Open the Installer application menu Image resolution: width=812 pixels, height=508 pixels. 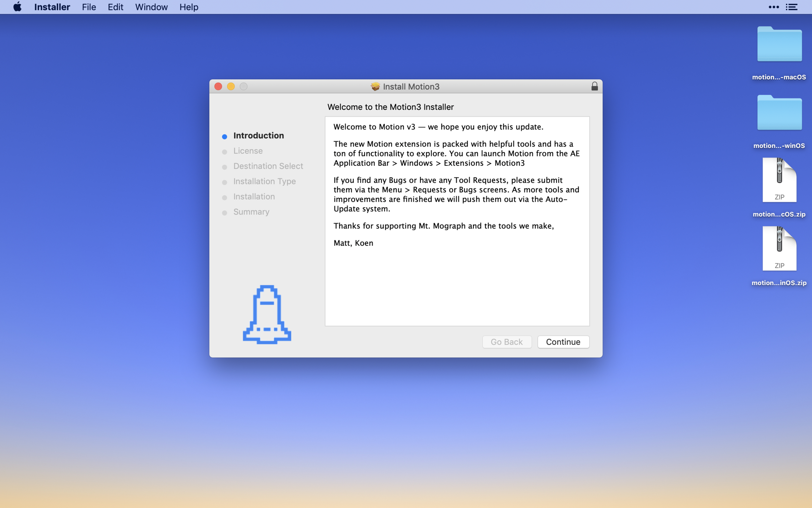point(52,7)
